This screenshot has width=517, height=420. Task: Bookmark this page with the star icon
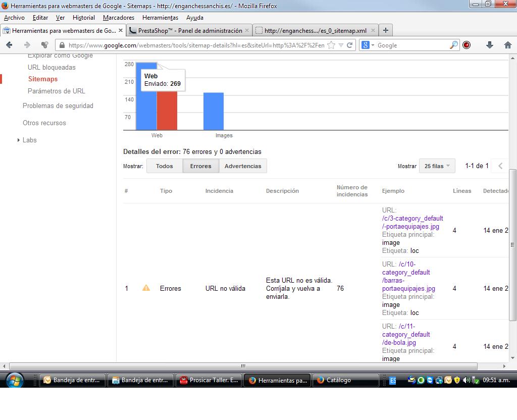pyautogui.click(x=331, y=45)
